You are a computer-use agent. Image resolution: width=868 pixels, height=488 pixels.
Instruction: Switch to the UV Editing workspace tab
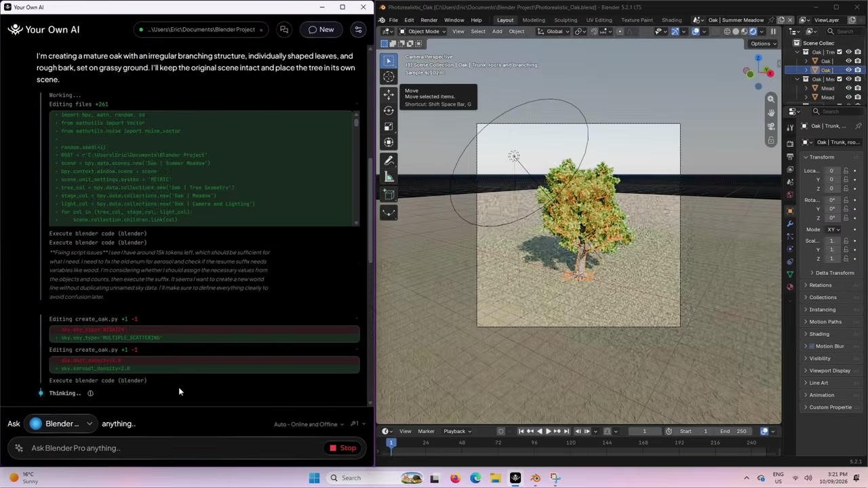tap(599, 20)
